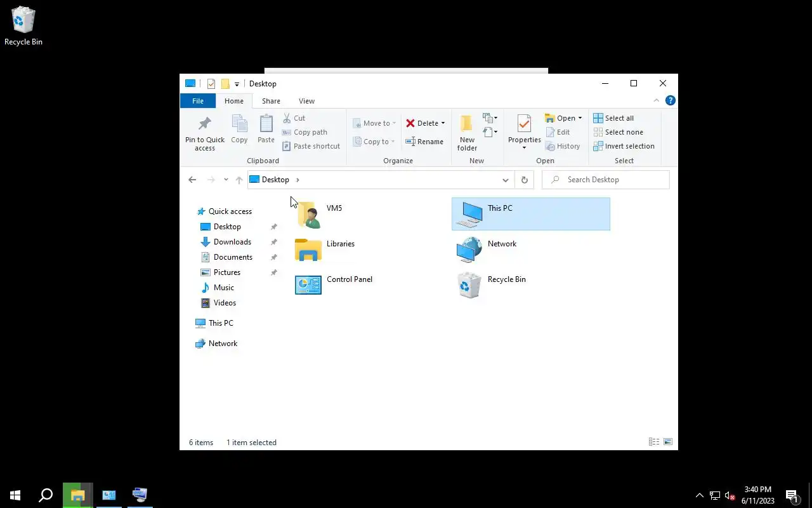Switch to Details view layout icon
812x508 pixels.
(x=653, y=442)
